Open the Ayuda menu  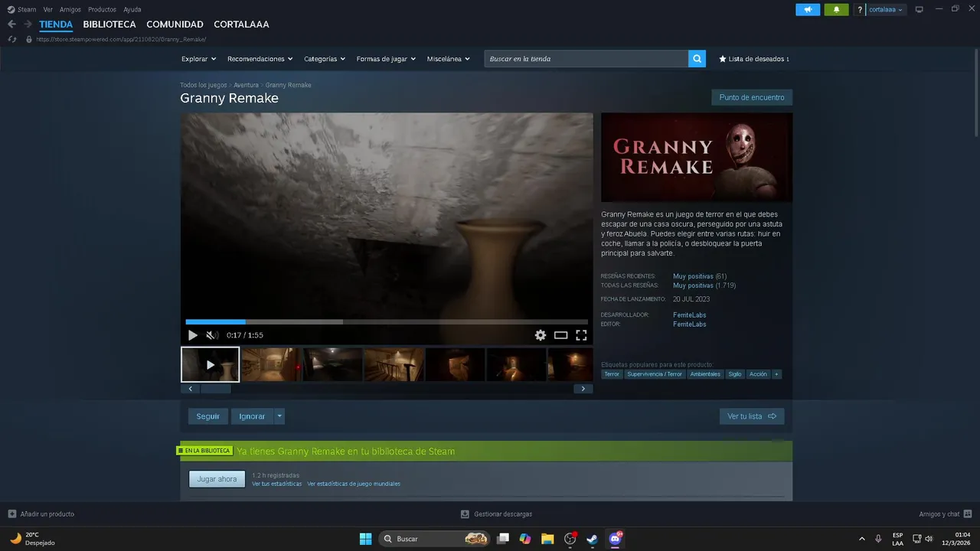coord(132,9)
